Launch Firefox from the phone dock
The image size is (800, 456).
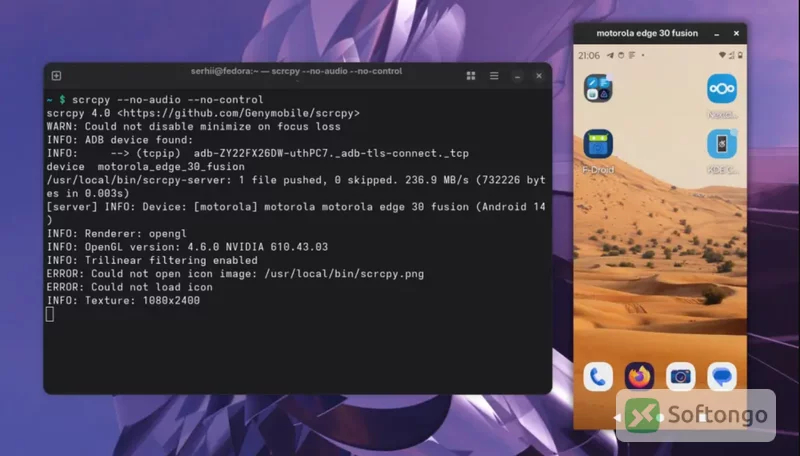(x=639, y=377)
